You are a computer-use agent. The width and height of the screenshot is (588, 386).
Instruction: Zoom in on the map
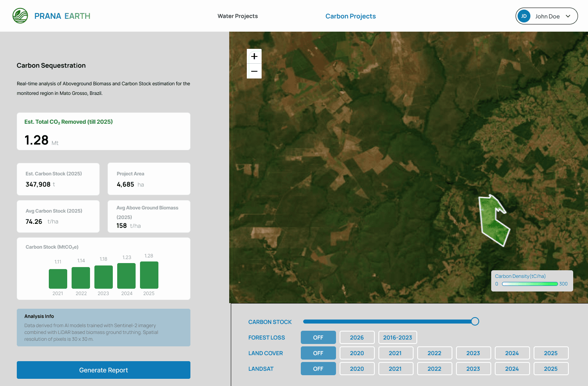pos(254,56)
